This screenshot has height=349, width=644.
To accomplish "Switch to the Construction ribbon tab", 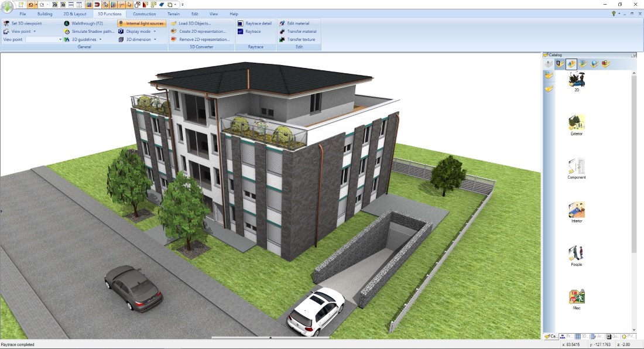I will (x=145, y=13).
